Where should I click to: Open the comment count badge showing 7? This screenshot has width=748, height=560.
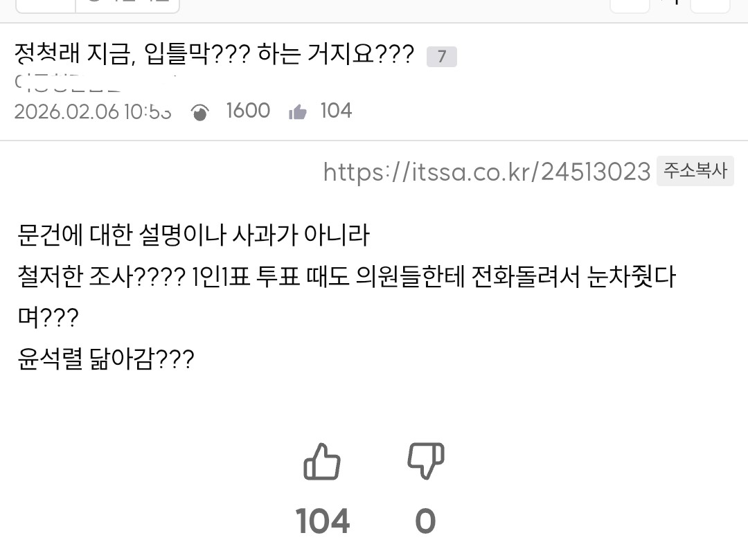point(441,56)
